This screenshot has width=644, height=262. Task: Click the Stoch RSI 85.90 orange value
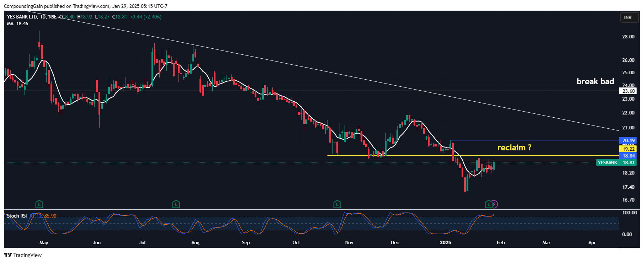point(50,216)
